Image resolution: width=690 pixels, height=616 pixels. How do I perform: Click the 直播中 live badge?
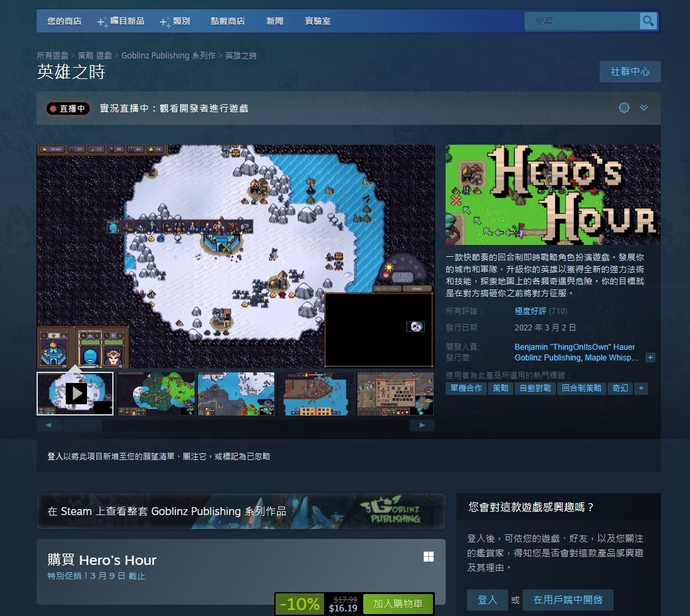(x=68, y=108)
